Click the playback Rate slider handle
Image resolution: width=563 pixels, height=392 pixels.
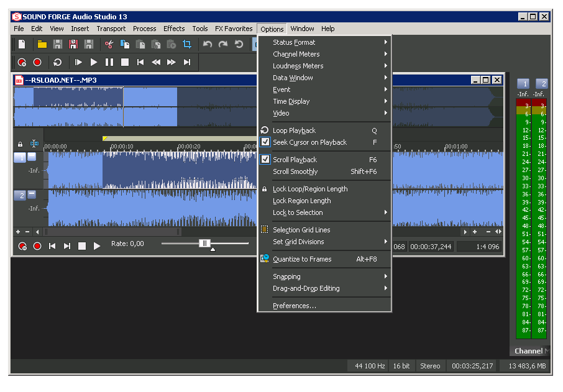point(204,244)
